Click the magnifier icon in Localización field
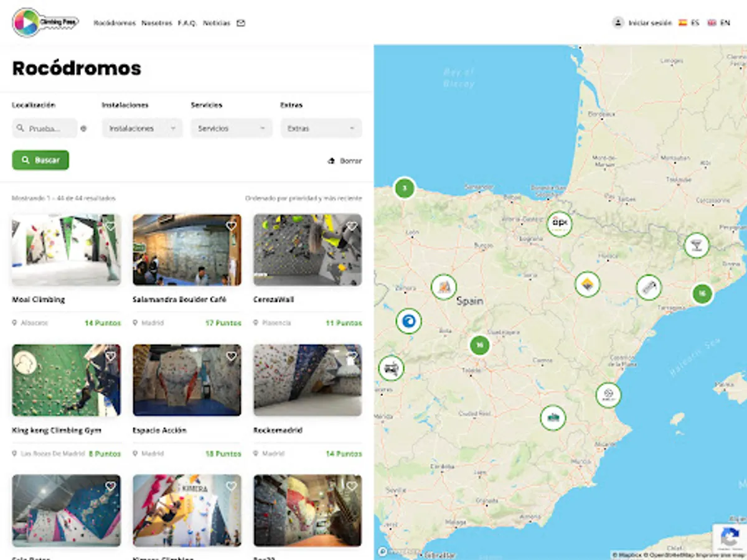Viewport: 747px width, 560px height. click(21, 129)
